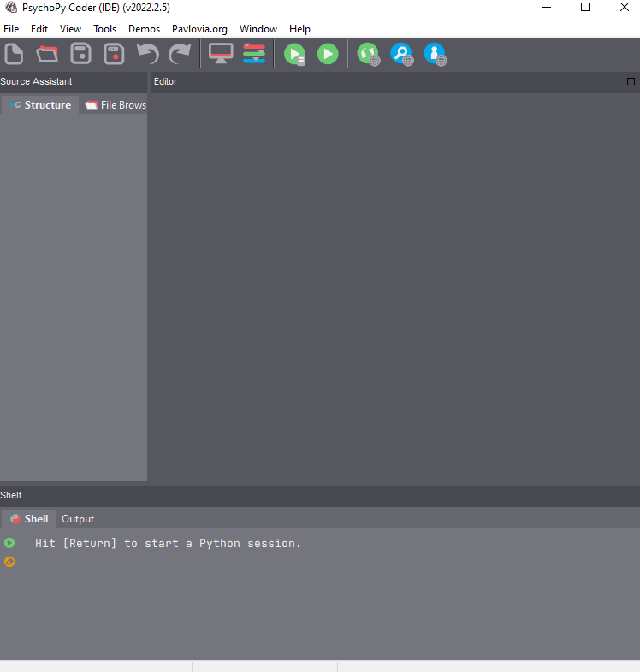The image size is (640, 672).
Task: Click the Save As toolbar icon
Action: coord(114,54)
